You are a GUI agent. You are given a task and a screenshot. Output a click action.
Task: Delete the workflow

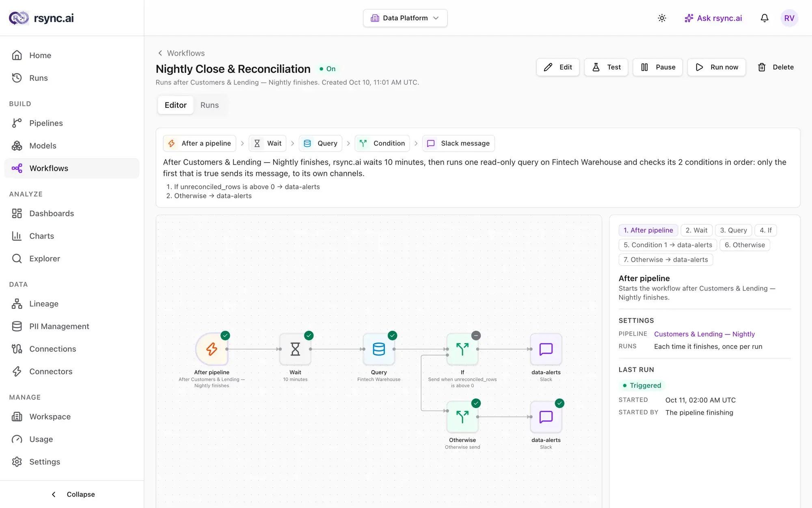(x=775, y=67)
